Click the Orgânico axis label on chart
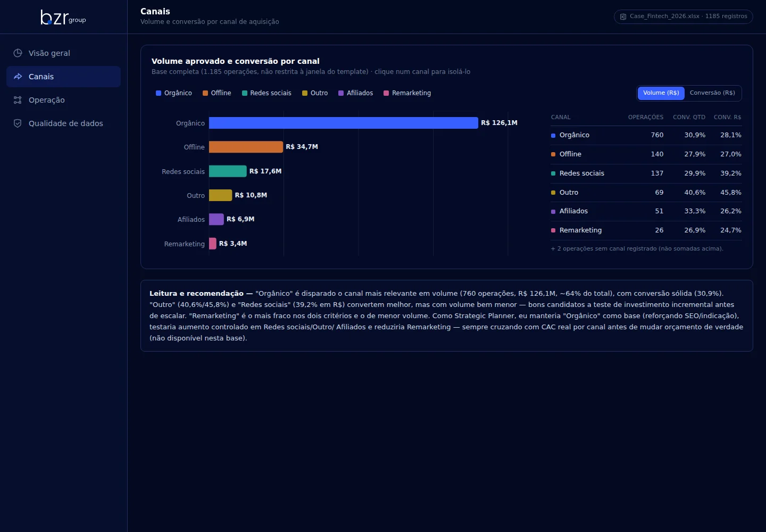Viewport: 766px width, 532px height. [x=190, y=123]
